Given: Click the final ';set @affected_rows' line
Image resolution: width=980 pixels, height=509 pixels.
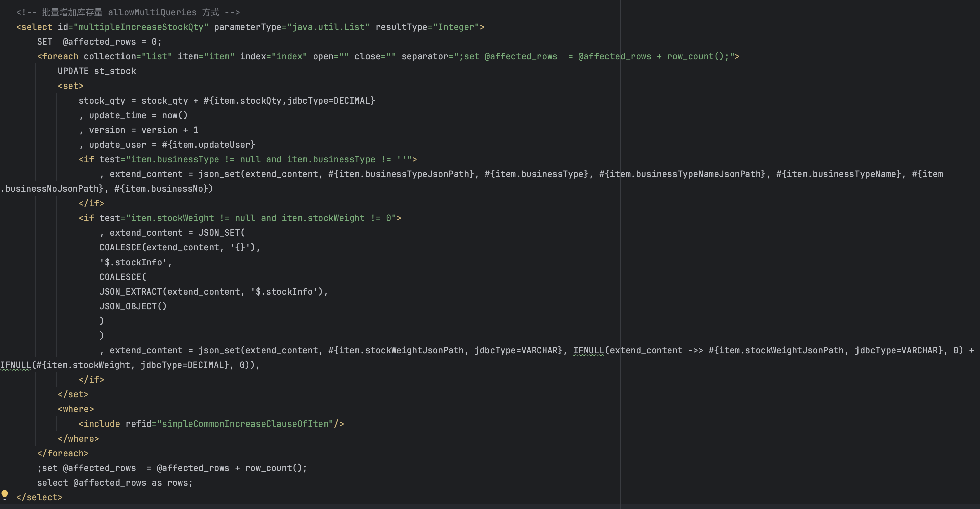Looking at the screenshot, I should pos(172,468).
